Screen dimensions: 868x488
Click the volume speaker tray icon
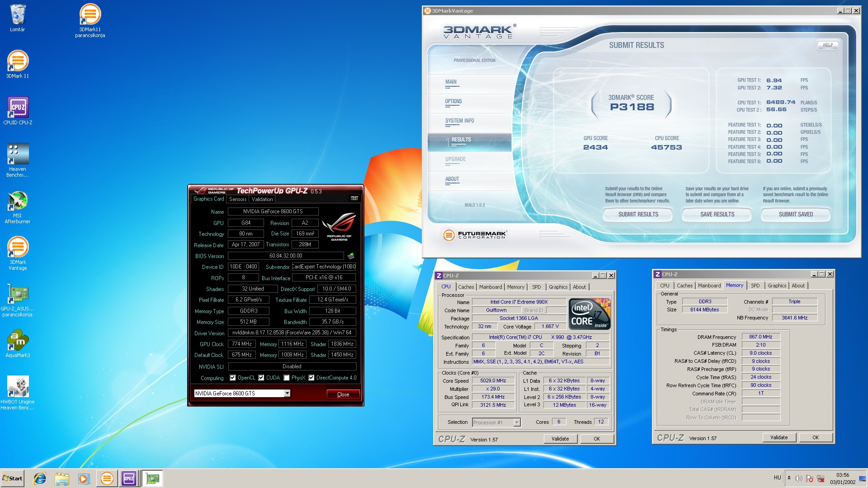799,479
